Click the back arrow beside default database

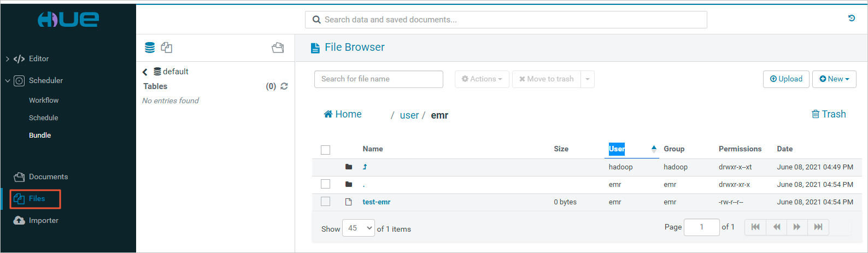[x=145, y=72]
